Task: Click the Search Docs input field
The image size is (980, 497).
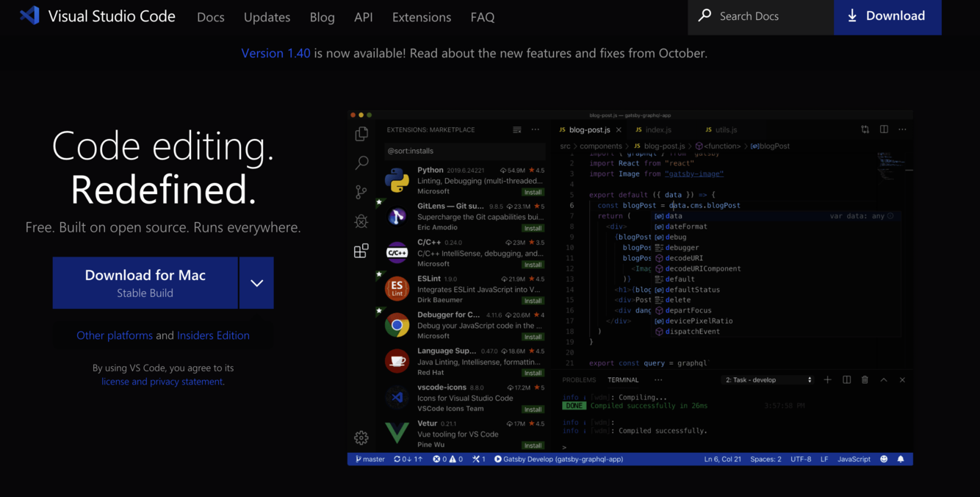Action: click(761, 17)
